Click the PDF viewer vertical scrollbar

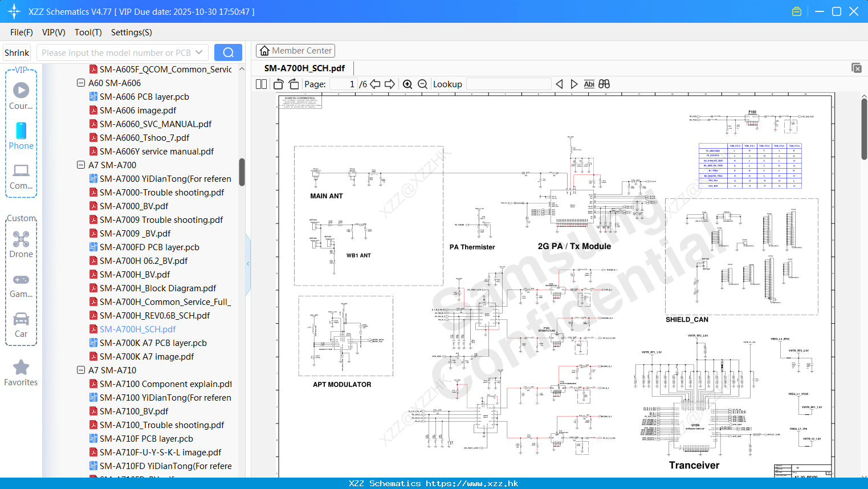[x=864, y=128]
